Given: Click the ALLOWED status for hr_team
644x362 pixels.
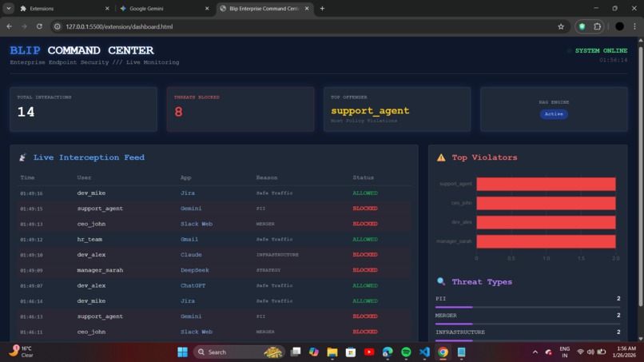Looking at the screenshot, I should 364,239.
